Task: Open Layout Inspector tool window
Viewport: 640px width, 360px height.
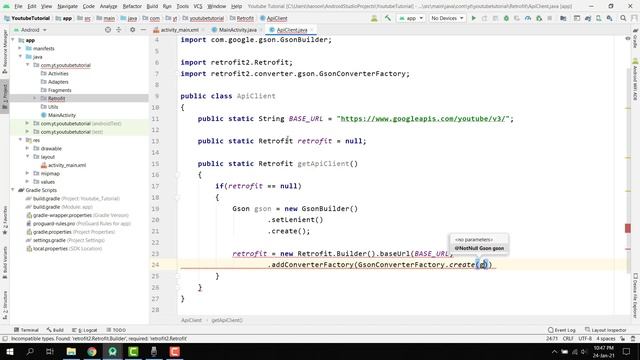Action: [605, 330]
